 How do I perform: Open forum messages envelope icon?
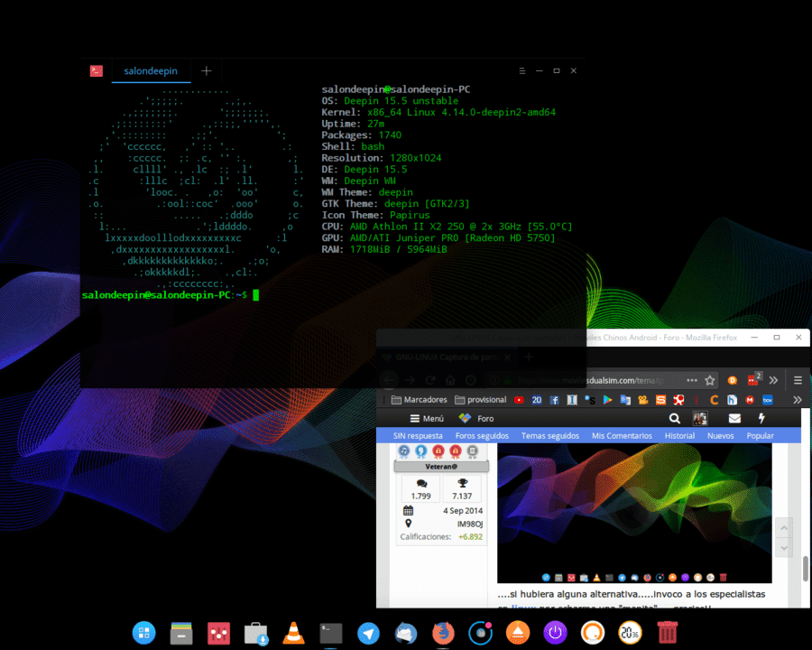coord(734,418)
